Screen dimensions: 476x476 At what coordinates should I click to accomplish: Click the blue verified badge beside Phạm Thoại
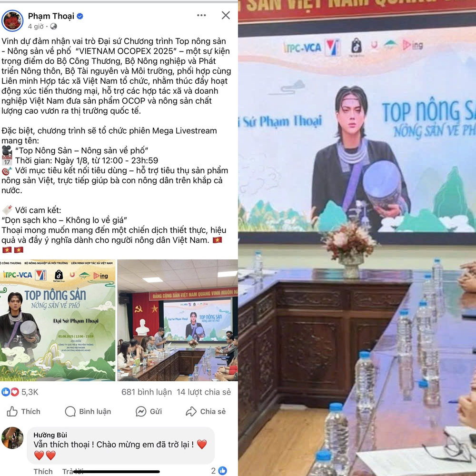click(80, 16)
